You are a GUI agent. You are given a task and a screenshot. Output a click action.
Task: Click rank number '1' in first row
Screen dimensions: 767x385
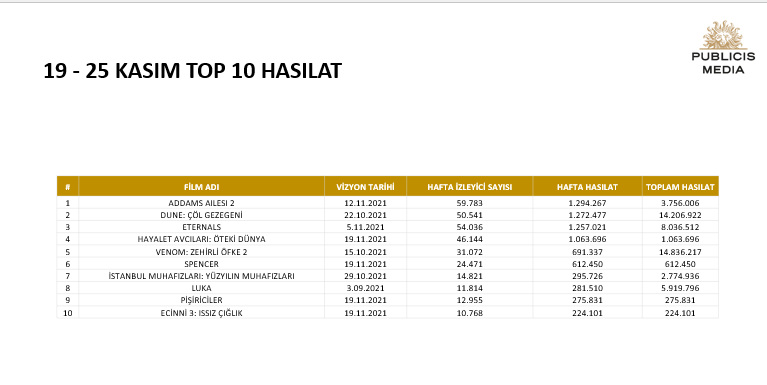pos(68,203)
